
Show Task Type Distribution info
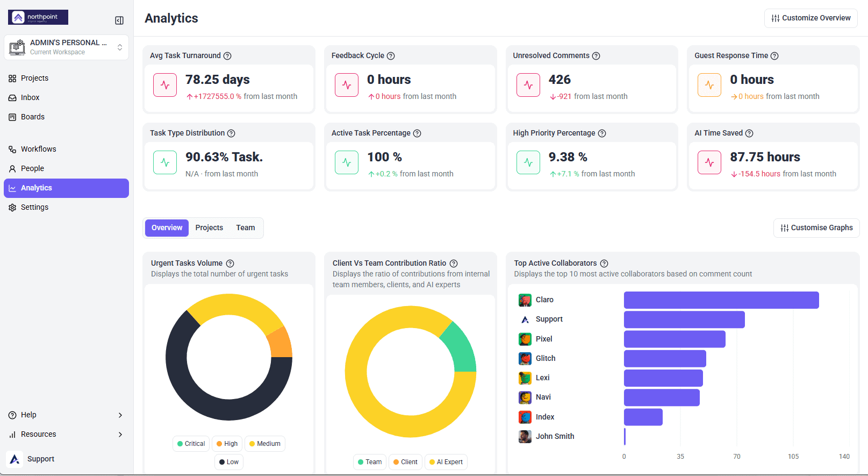tap(231, 133)
